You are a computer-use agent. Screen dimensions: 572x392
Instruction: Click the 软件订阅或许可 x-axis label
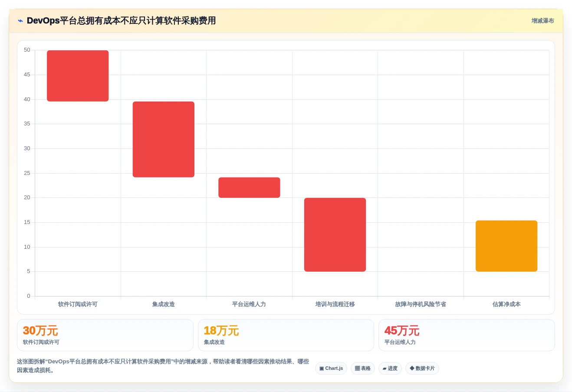tap(78, 304)
